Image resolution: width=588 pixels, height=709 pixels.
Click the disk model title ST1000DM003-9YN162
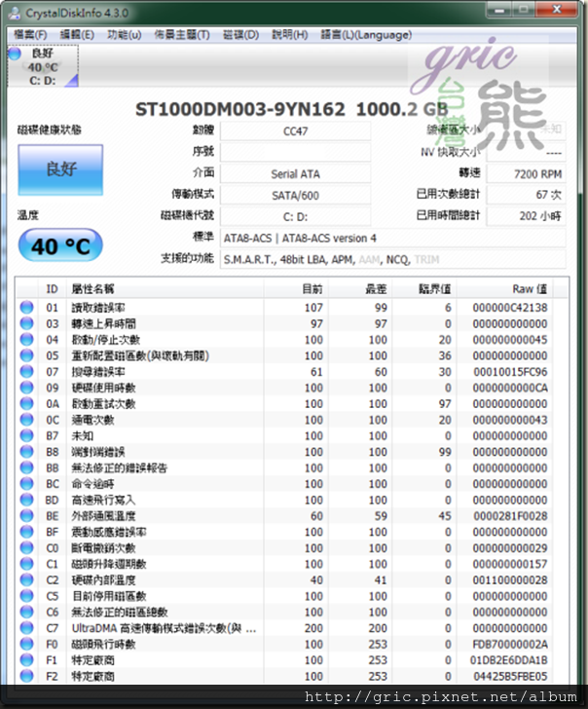point(240,109)
